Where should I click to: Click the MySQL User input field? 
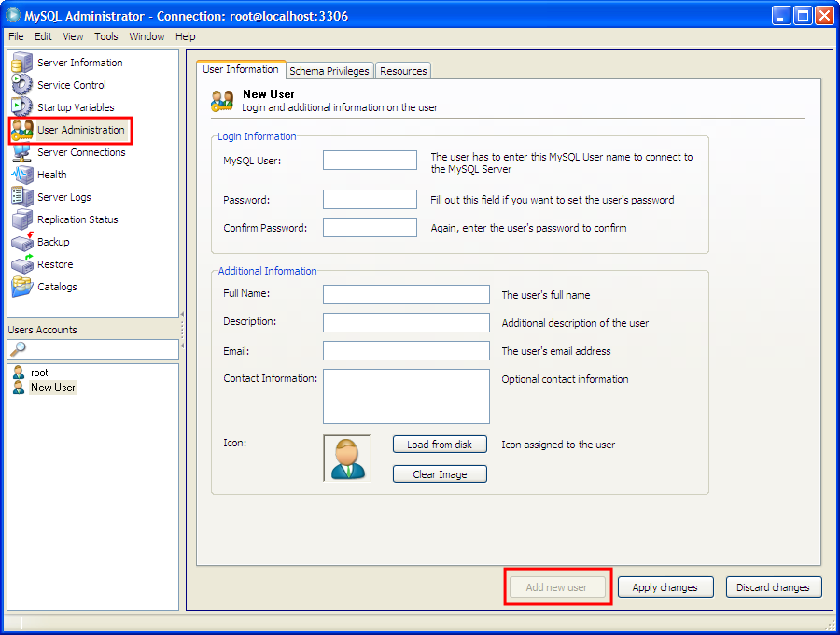(x=370, y=161)
